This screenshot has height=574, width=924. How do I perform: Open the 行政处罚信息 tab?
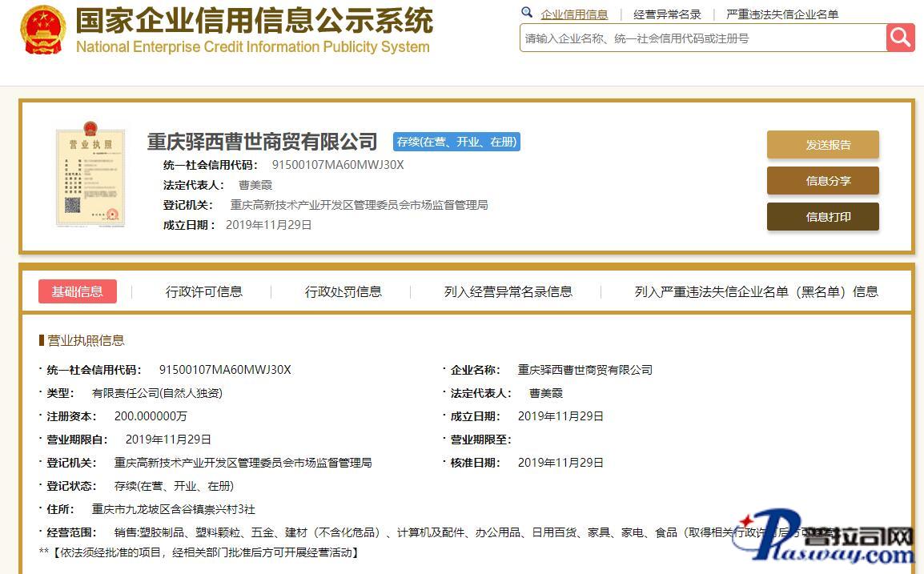343,291
